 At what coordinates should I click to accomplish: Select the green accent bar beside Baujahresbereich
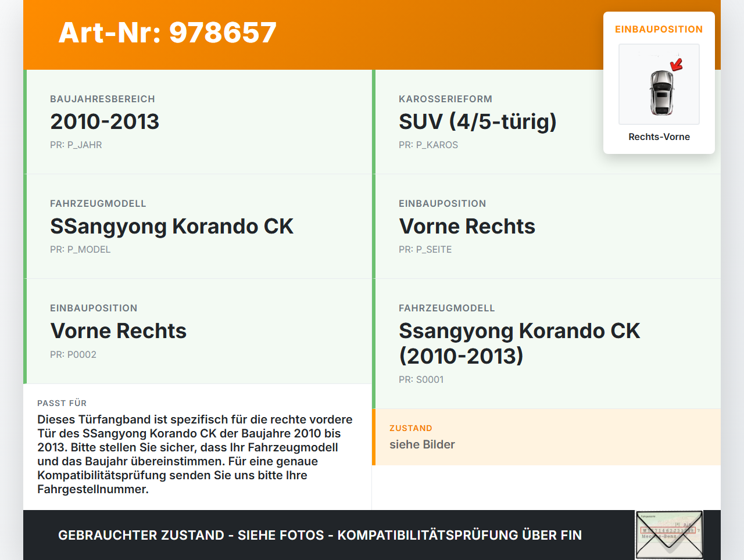pyautogui.click(x=24, y=121)
